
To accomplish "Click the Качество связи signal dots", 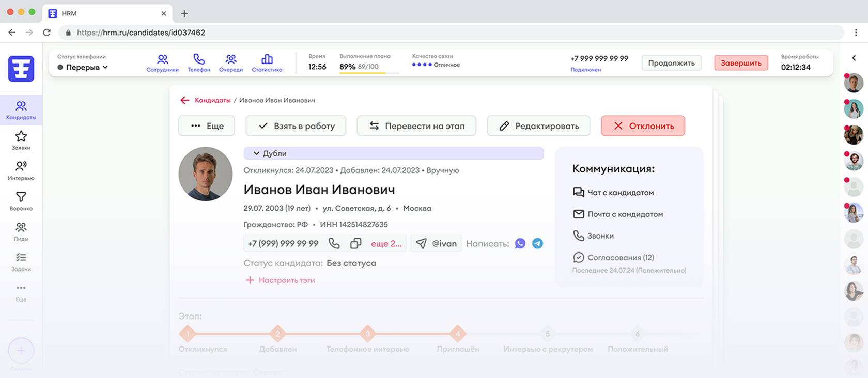I will (422, 65).
